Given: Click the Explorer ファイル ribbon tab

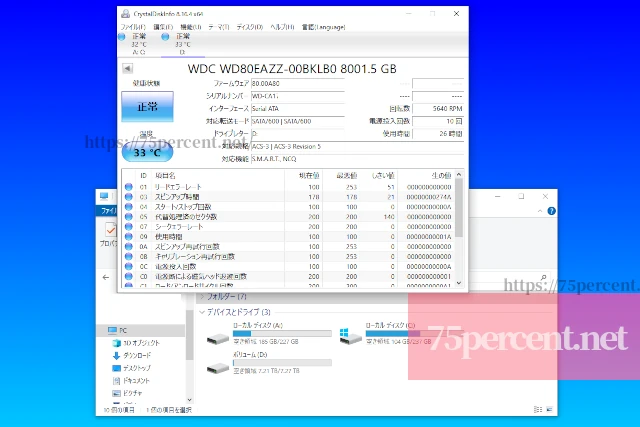Looking at the screenshot, I should point(108,211).
